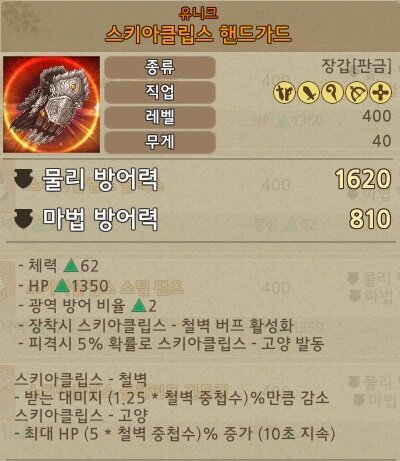Click the Wizard staff class icon
The width and height of the screenshot is (400, 461).
332,93
